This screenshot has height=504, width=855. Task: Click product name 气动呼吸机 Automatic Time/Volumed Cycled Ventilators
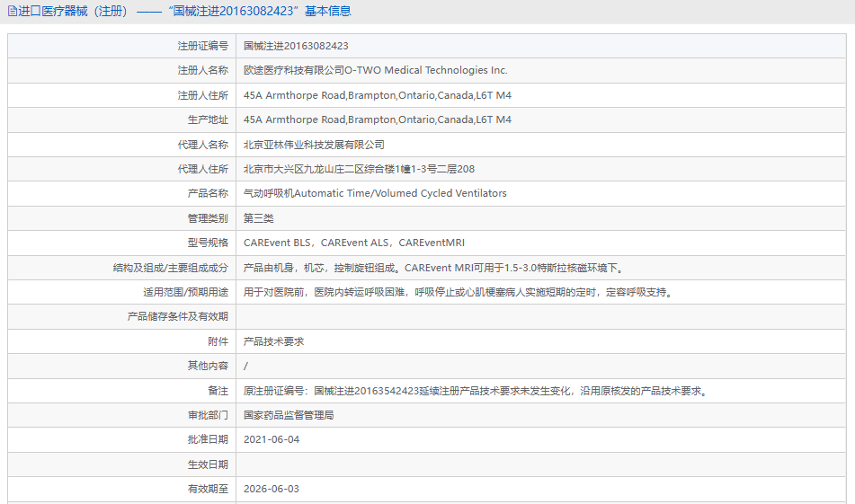click(x=375, y=193)
